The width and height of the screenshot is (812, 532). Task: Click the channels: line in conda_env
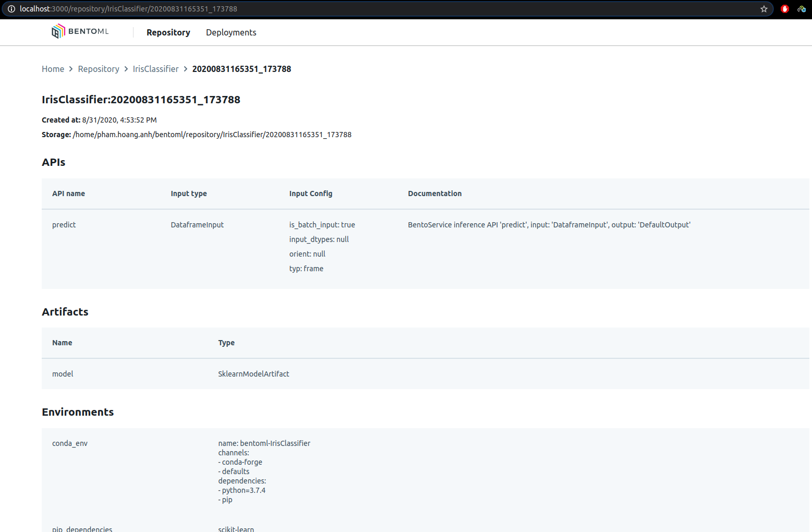click(x=234, y=453)
